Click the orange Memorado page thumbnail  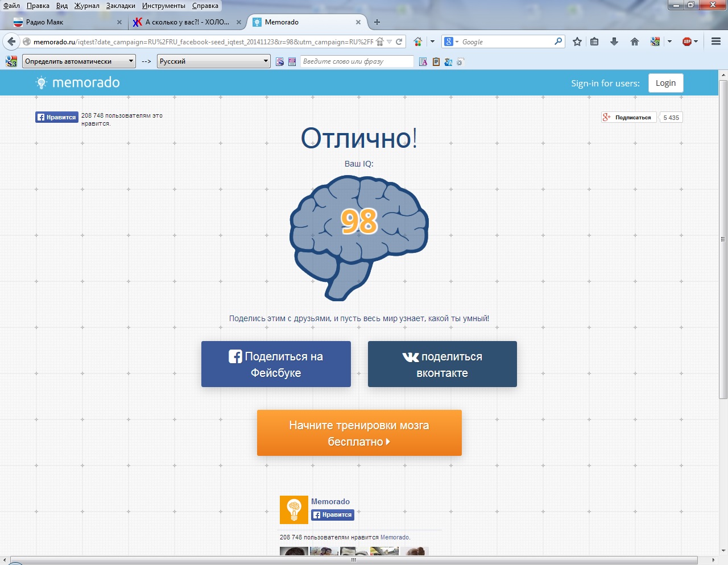pyautogui.click(x=294, y=509)
